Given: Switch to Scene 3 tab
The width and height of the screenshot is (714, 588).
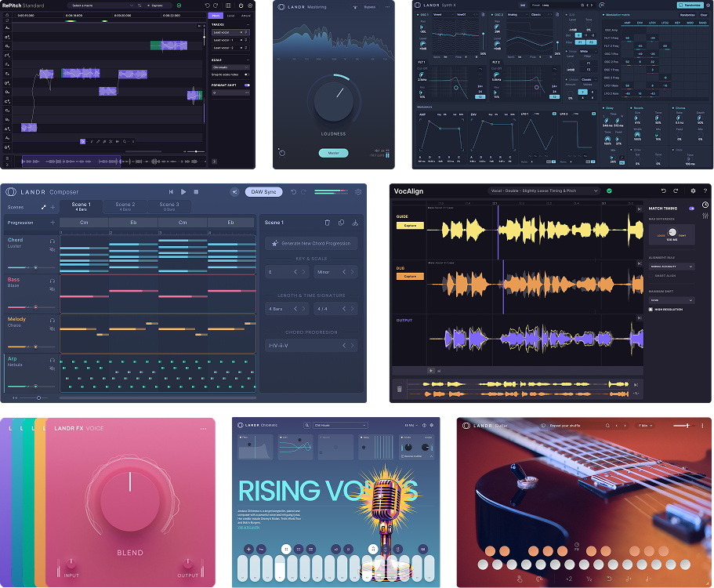Looking at the screenshot, I should tap(169, 206).
